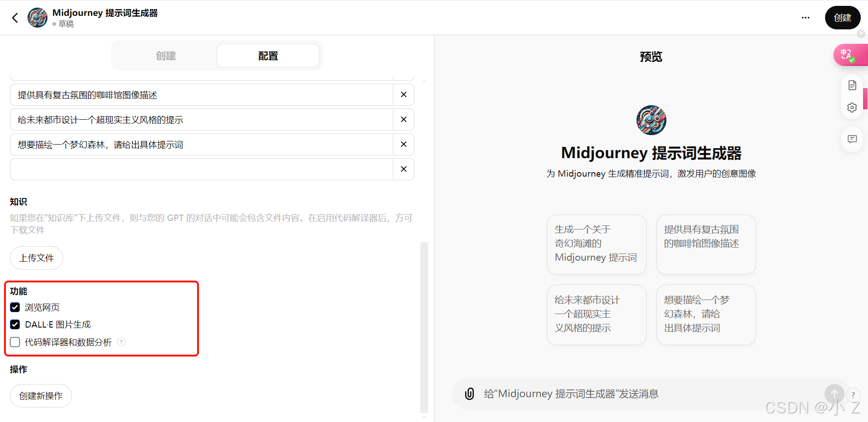
Task: Open the chat comment icon in right sidebar
Action: (x=852, y=139)
